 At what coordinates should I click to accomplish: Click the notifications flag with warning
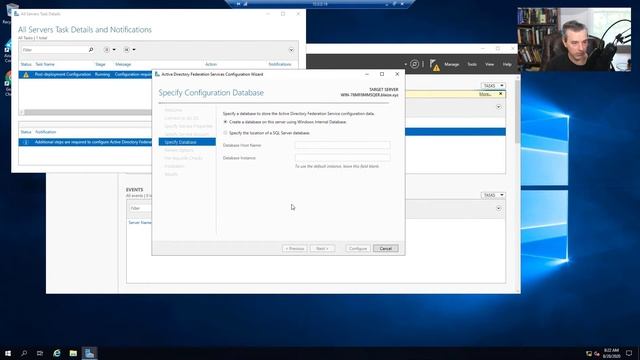pos(434,65)
